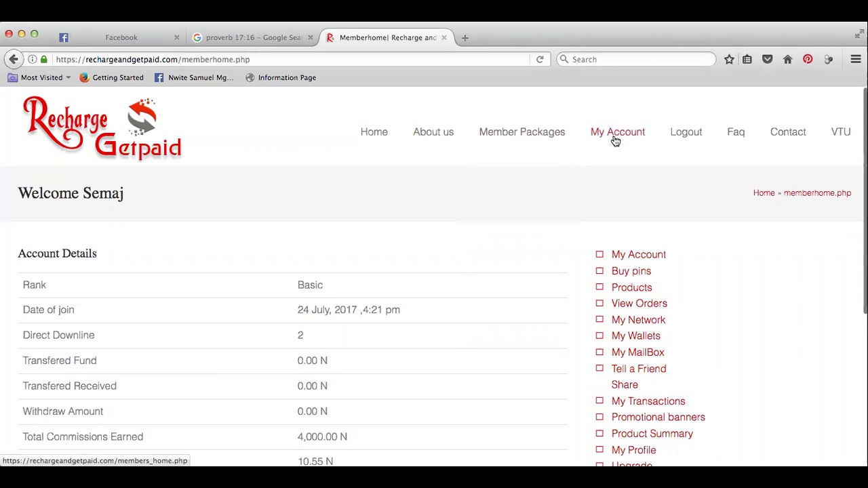This screenshot has height=488, width=868.
Task: Open Promotional banners in the sidebar
Action: click(658, 417)
